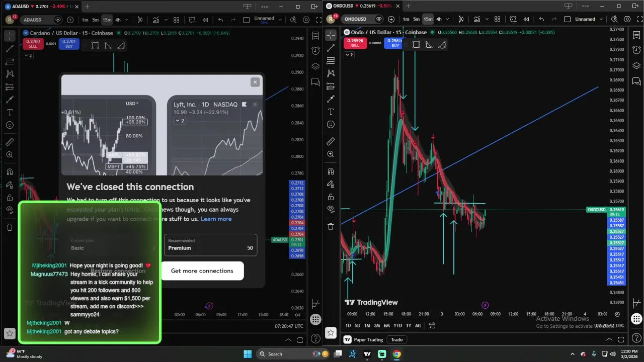Toggle fullscreen mode in ONDOUSD toolbar
Image resolution: width=644 pixels, height=362 pixels.
pyautogui.click(x=640, y=19)
